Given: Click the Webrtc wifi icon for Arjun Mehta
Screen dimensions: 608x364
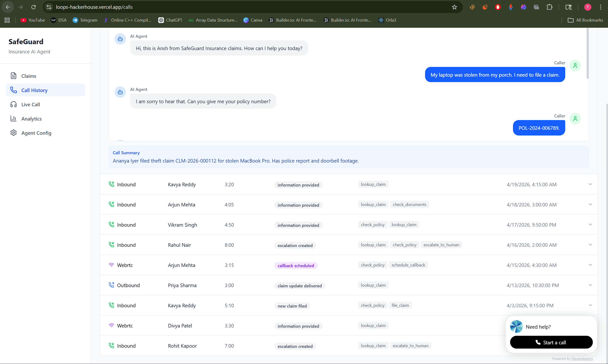Looking at the screenshot, I should (x=111, y=265).
